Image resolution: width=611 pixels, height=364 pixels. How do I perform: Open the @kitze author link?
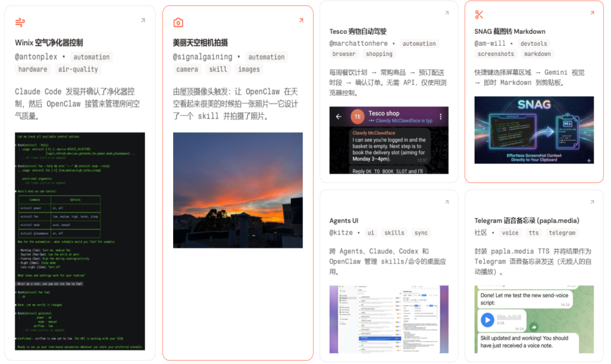coord(341,233)
